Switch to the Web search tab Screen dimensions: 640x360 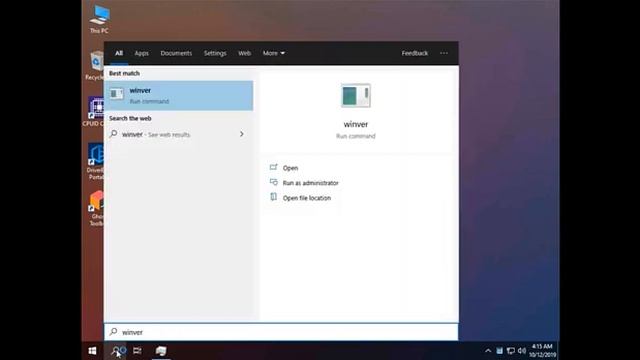(x=244, y=53)
